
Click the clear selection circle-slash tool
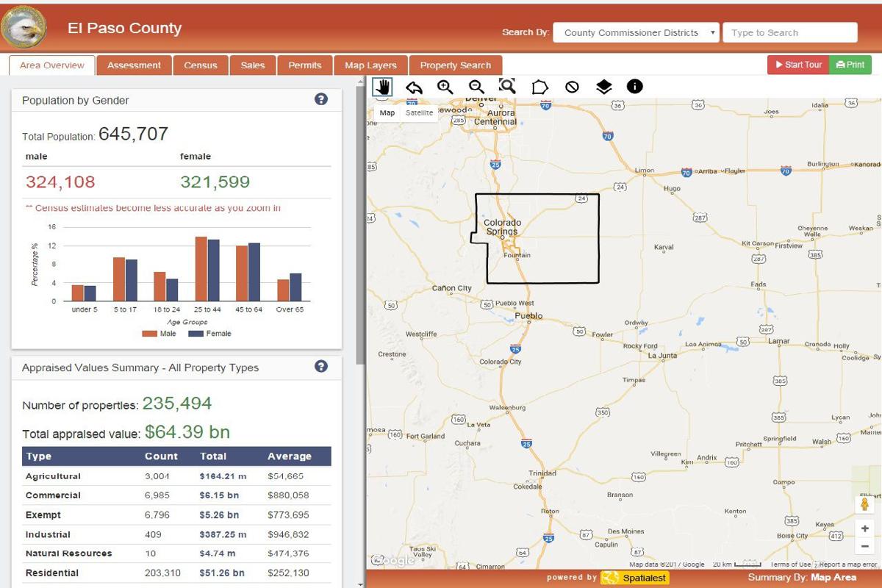click(572, 87)
